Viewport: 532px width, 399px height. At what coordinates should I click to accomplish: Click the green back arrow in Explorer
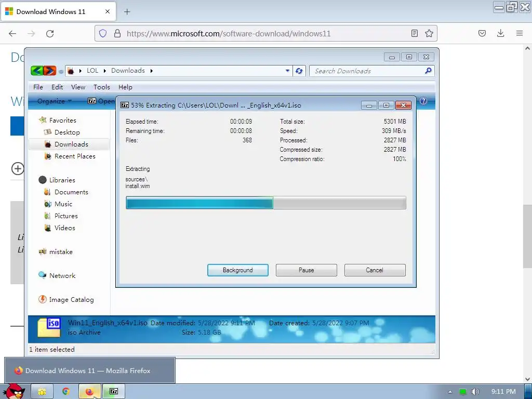coord(37,71)
